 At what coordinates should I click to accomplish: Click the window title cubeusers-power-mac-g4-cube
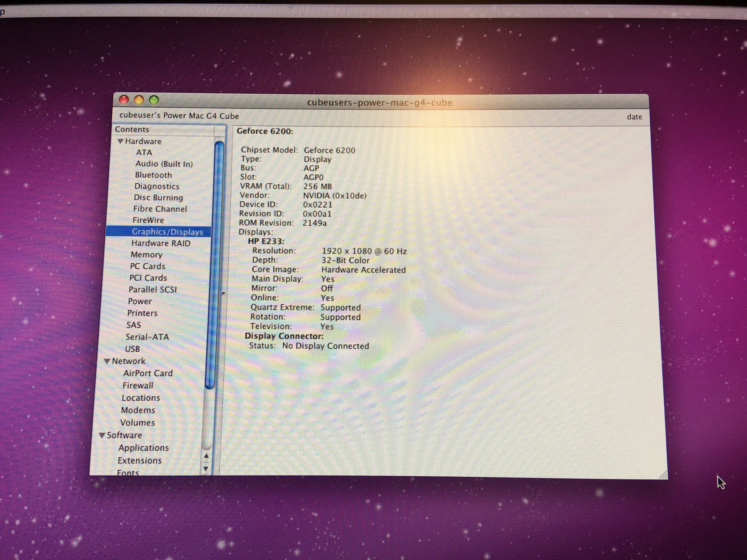379,103
